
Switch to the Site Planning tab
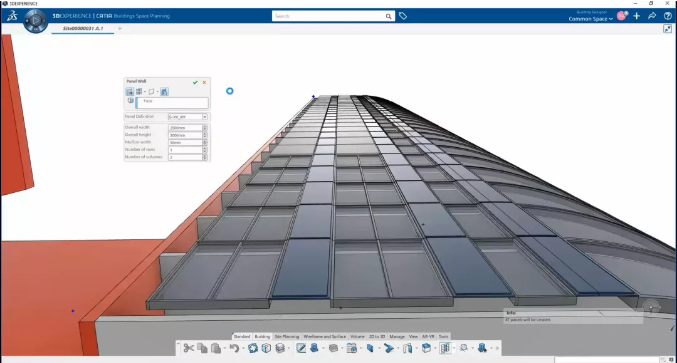click(x=287, y=336)
